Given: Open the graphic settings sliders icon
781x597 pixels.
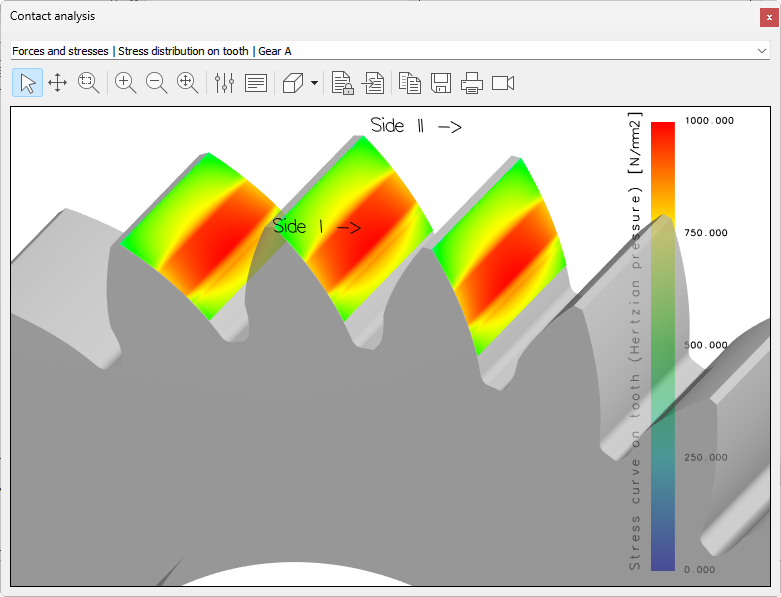Looking at the screenshot, I should [224, 83].
